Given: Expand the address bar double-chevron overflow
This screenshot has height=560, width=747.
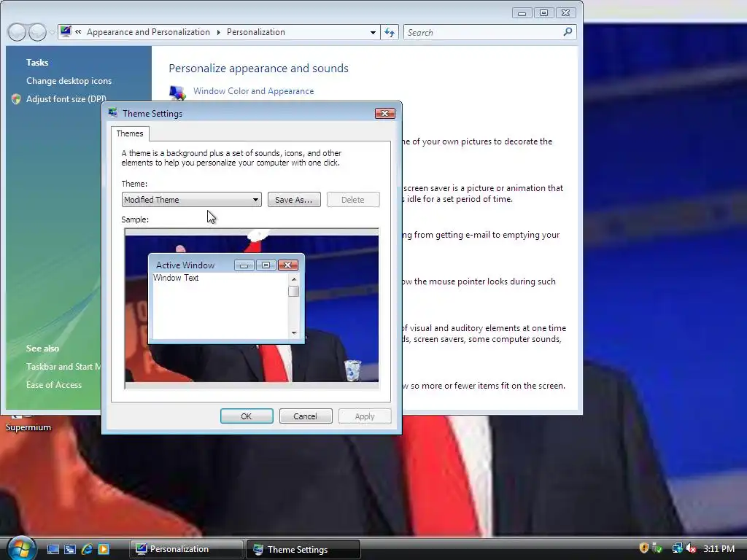Looking at the screenshot, I should 78,32.
